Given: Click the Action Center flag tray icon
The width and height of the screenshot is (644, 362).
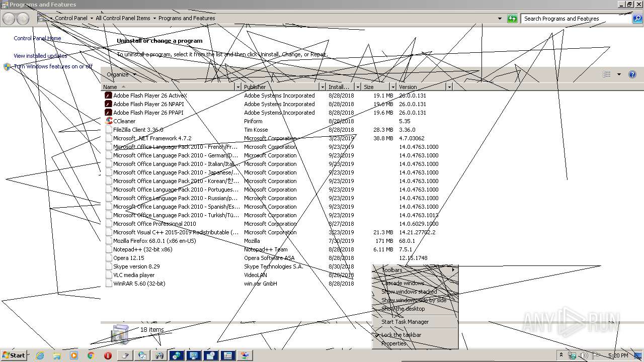Looking at the screenshot, I should [596, 355].
